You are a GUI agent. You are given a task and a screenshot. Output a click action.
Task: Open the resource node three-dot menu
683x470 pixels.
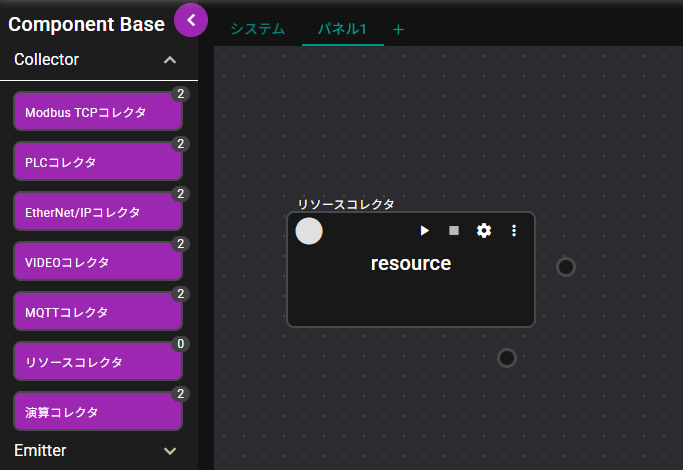(x=514, y=231)
